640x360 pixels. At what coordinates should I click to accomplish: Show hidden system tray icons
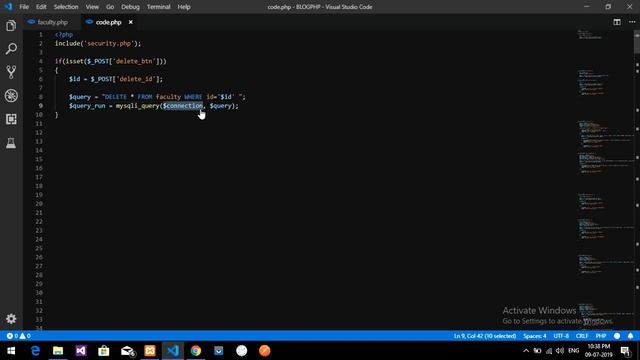click(x=526, y=351)
